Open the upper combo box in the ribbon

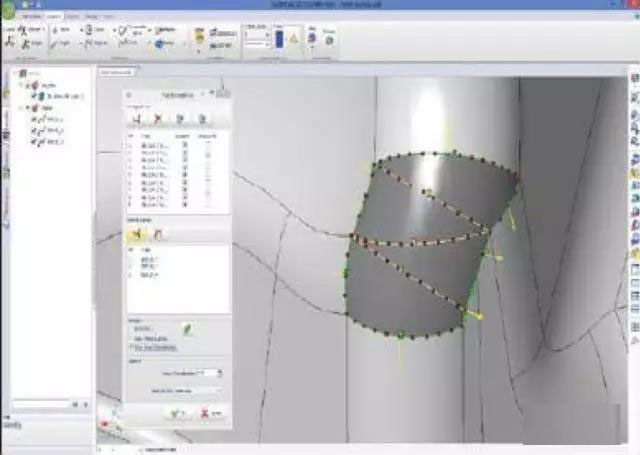point(259,33)
